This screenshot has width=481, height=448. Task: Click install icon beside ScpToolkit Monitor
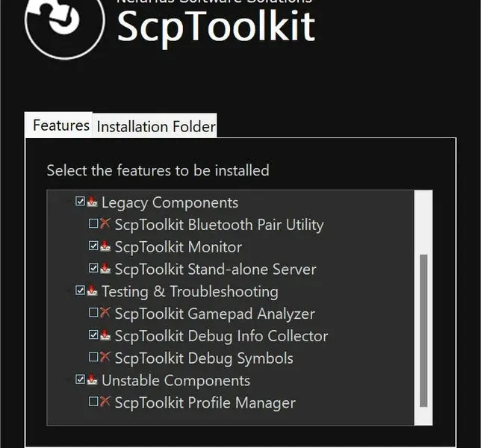[x=105, y=246]
